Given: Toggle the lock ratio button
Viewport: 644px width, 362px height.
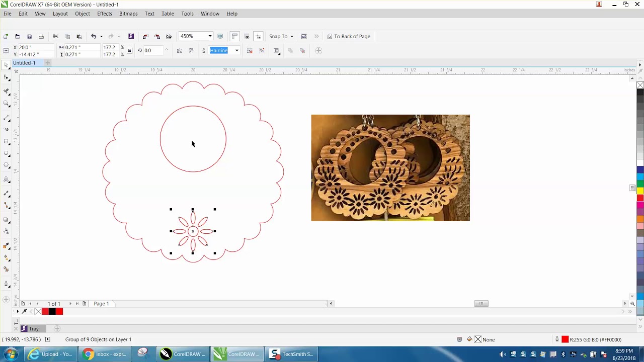Looking at the screenshot, I should (129, 51).
